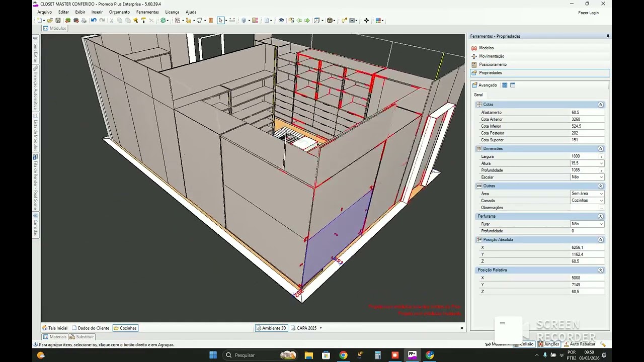Image resolution: width=644 pixels, height=362 pixels.
Task: Click the eye view icon in toolbar
Action: click(281, 21)
